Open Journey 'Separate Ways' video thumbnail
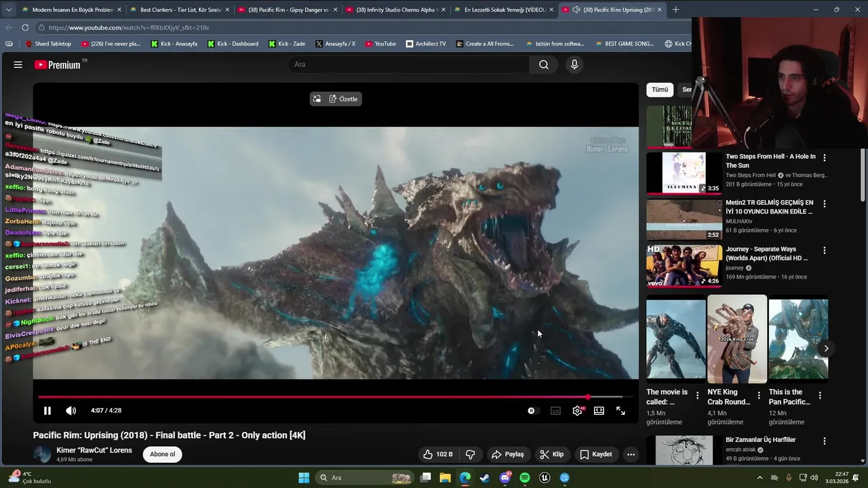 click(684, 266)
